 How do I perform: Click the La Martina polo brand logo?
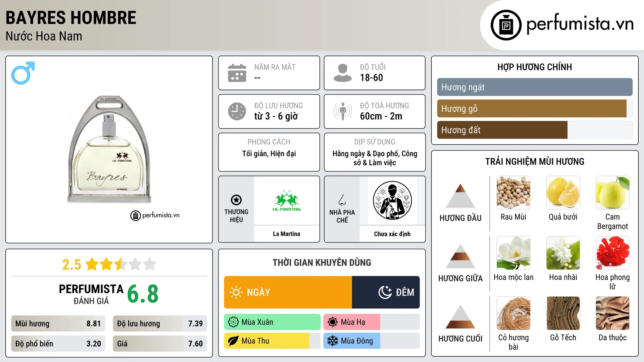pyautogui.click(x=286, y=200)
